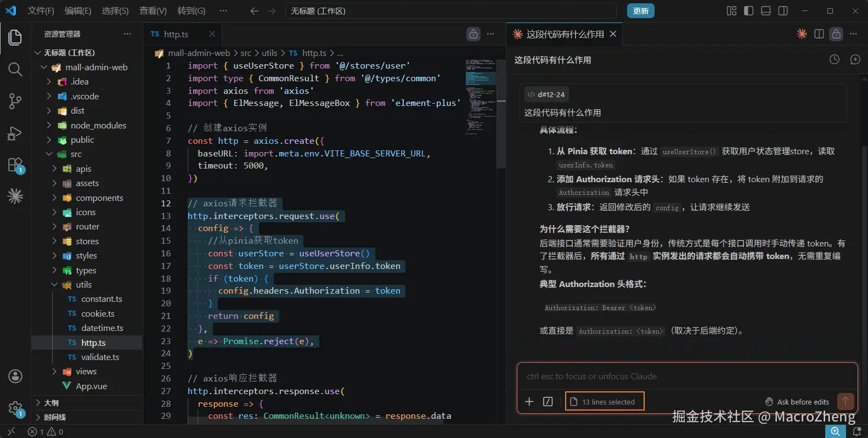Open the customize layout icon
The width and height of the screenshot is (868, 438).
[x=731, y=11]
